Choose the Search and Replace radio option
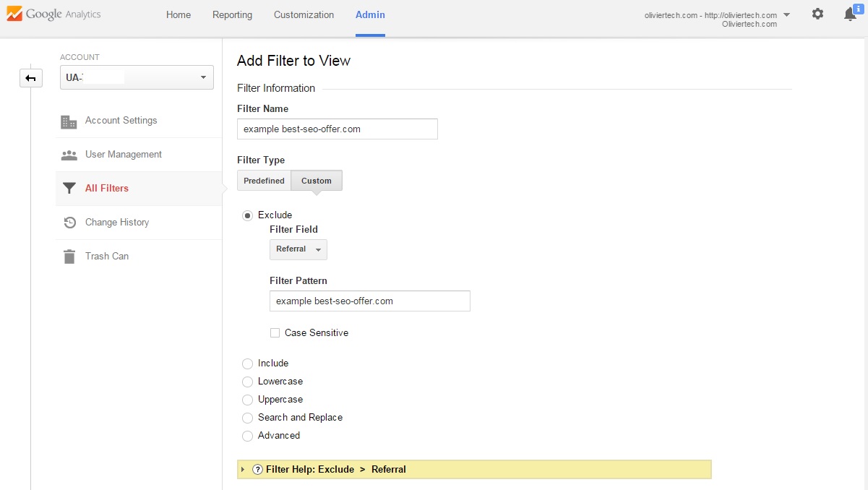Image resolution: width=868 pixels, height=490 pixels. click(248, 418)
